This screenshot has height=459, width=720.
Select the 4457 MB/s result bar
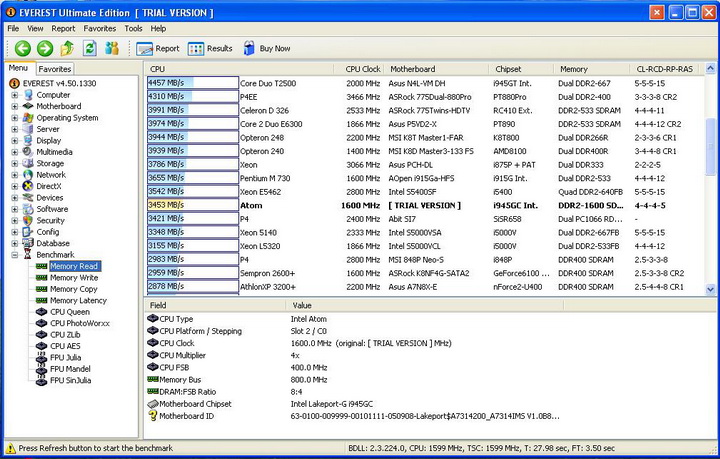[x=193, y=83]
